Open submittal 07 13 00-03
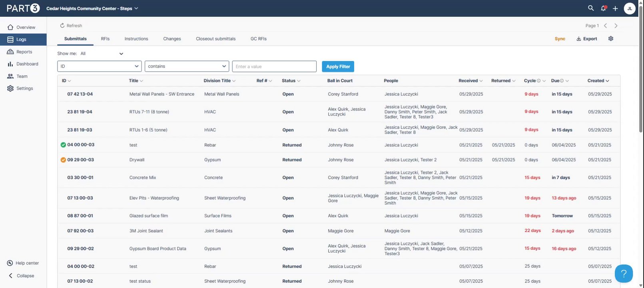 80,198
